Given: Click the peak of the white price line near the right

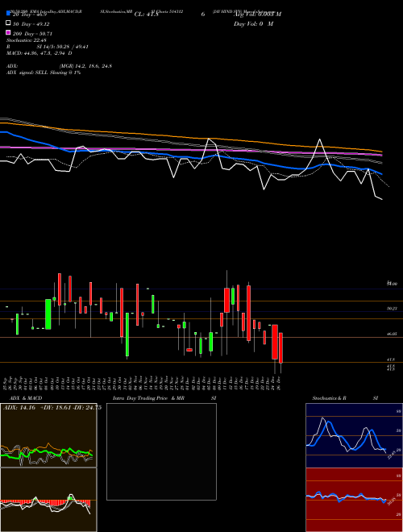Looking at the screenshot, I should pyautogui.click(x=319, y=139).
